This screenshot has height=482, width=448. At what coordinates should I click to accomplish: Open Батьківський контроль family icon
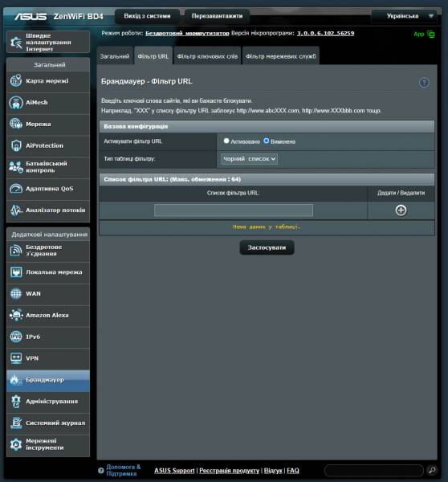(x=16, y=167)
